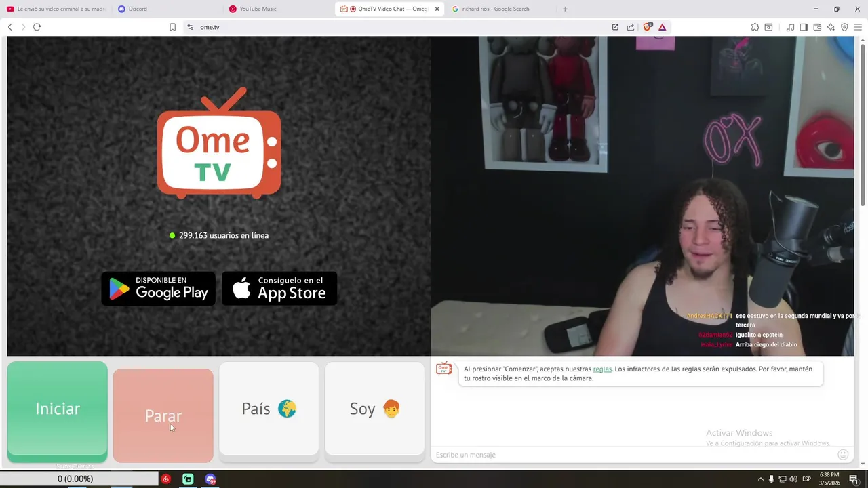Screen dimensions: 868x488
Task: Open a new browser tab
Action: [x=565, y=9]
